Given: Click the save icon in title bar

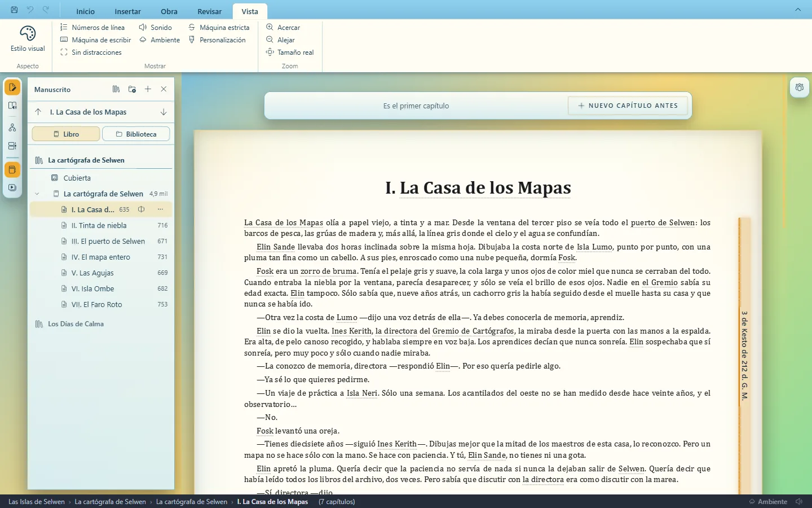Looking at the screenshot, I should pos(14,10).
